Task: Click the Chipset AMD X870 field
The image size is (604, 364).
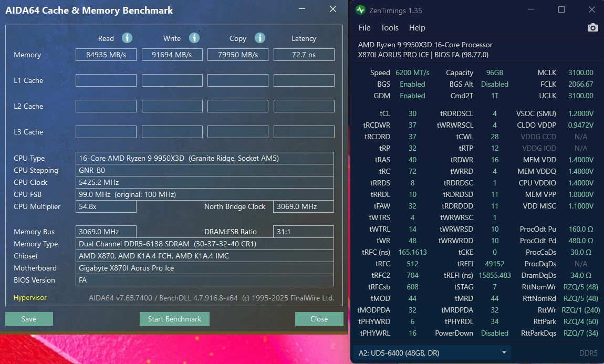Action: point(204,256)
